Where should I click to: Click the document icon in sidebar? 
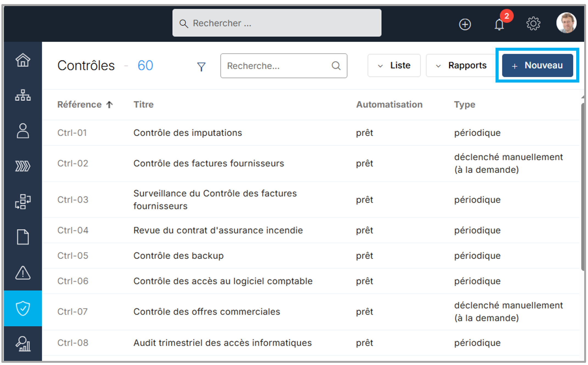pyautogui.click(x=23, y=237)
